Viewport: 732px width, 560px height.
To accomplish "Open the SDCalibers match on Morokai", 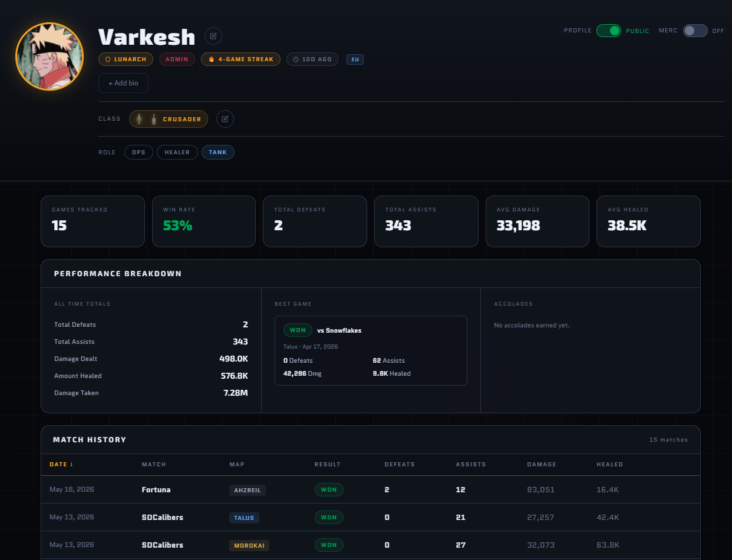I will point(370,545).
